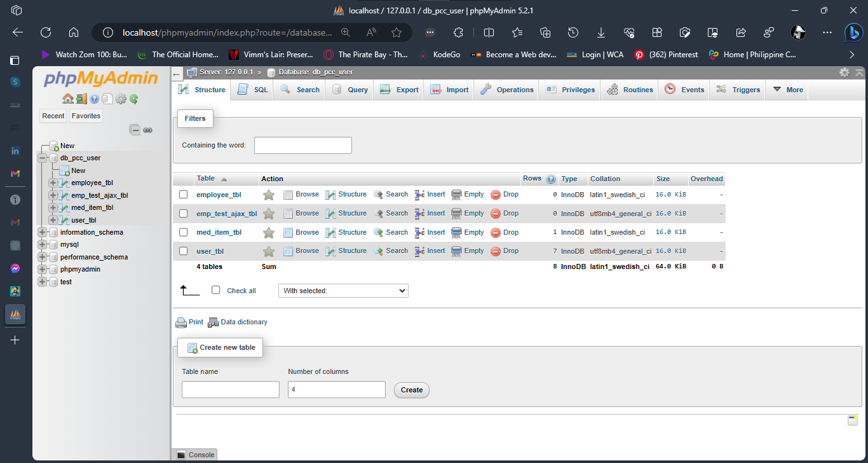Click the green Reload navigation panel icon
868x463 pixels.
click(133, 99)
